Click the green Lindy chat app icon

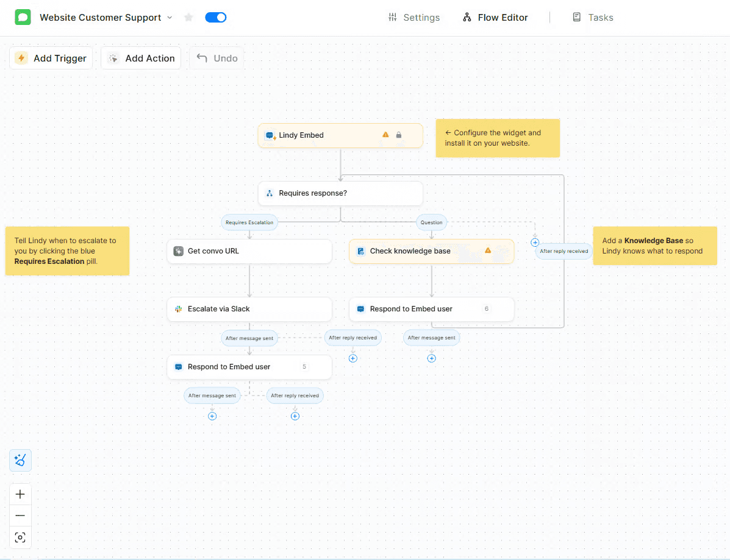(x=23, y=17)
